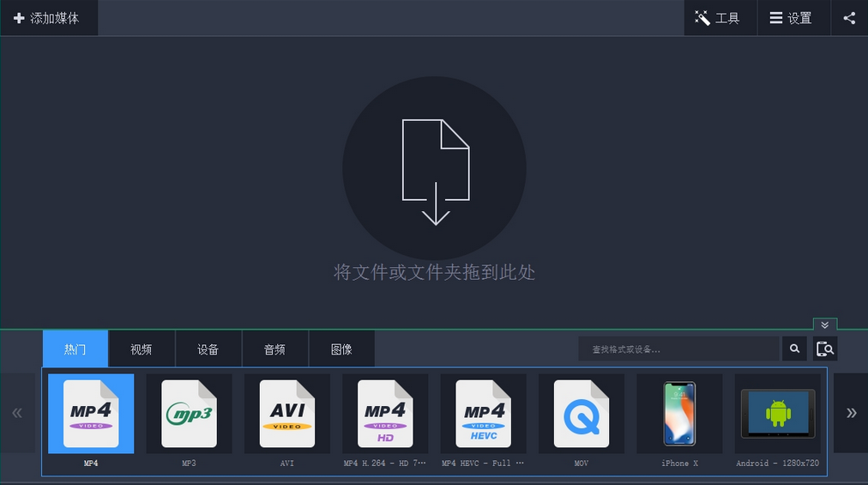Image resolution: width=868 pixels, height=485 pixels.
Task: Click the 将文件或文件夹拖到此处 text
Action: point(435,272)
